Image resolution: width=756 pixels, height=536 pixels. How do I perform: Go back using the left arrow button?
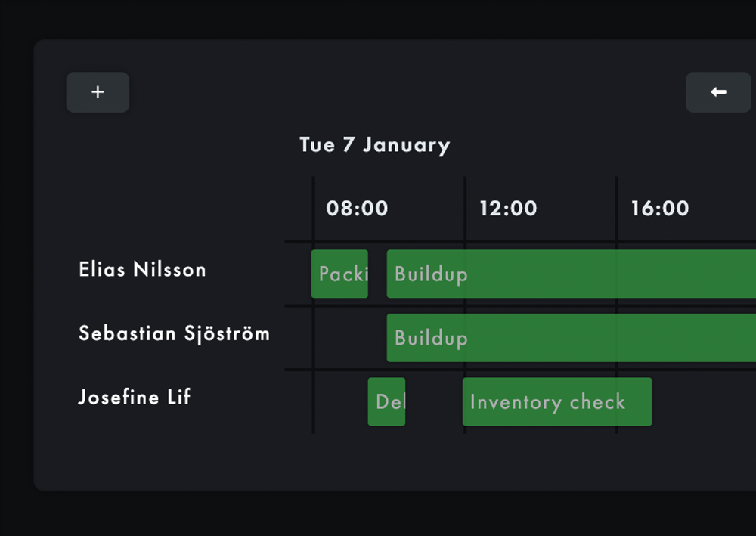(x=718, y=92)
